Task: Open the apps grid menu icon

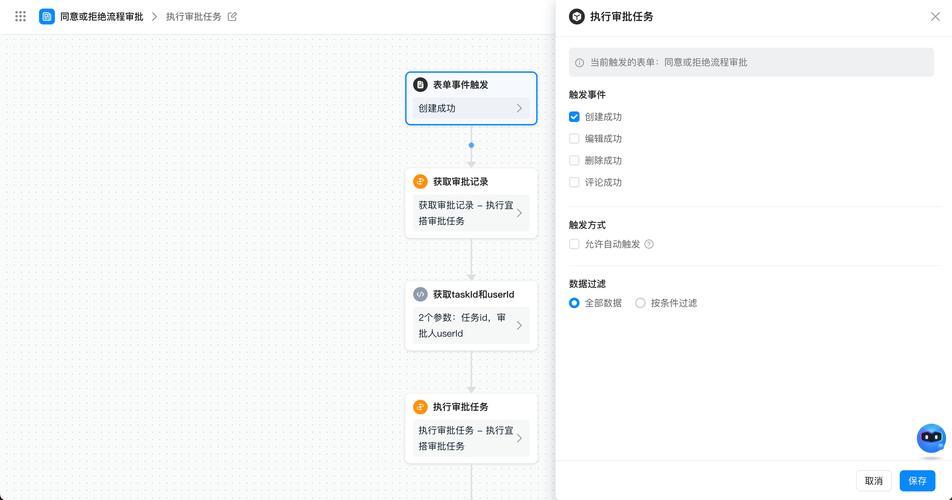Action: click(20, 16)
